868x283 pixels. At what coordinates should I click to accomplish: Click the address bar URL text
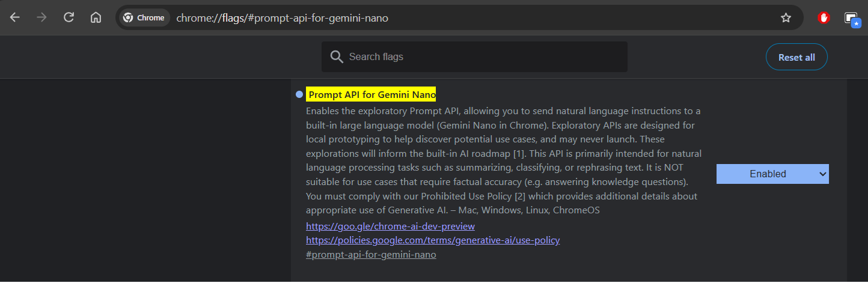tap(282, 18)
